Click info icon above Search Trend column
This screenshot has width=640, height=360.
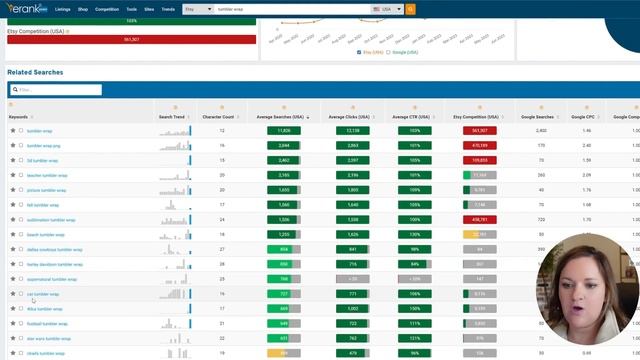pyautogui.click(x=175, y=107)
